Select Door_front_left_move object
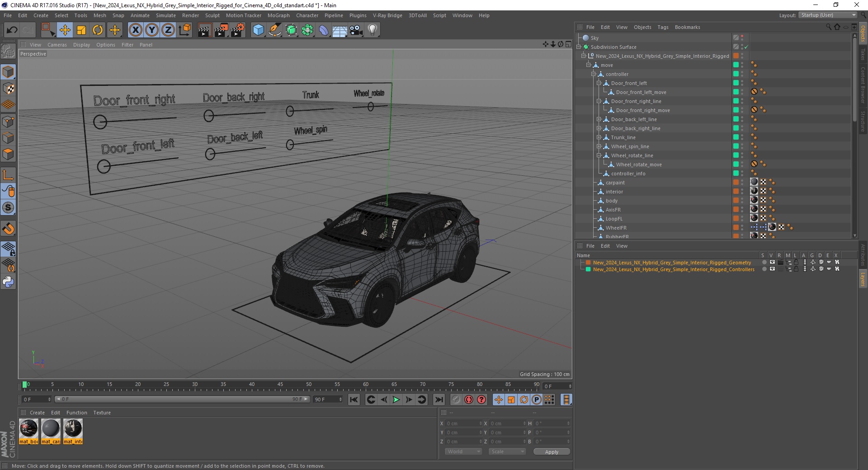This screenshot has height=470, width=868. click(x=641, y=92)
